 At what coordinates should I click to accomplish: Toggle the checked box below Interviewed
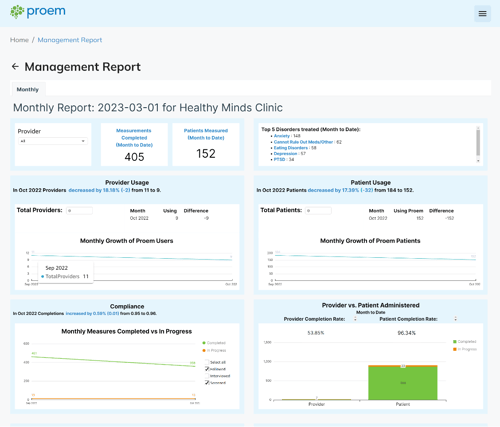[207, 383]
